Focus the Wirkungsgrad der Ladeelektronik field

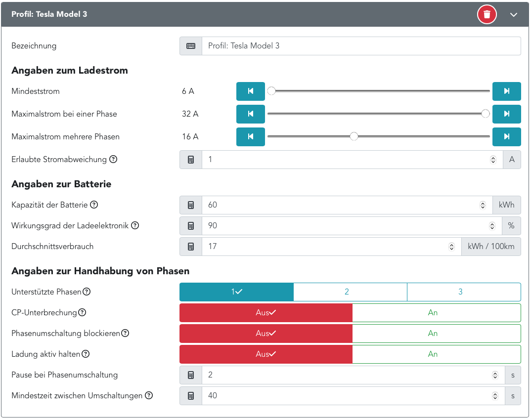(352, 226)
